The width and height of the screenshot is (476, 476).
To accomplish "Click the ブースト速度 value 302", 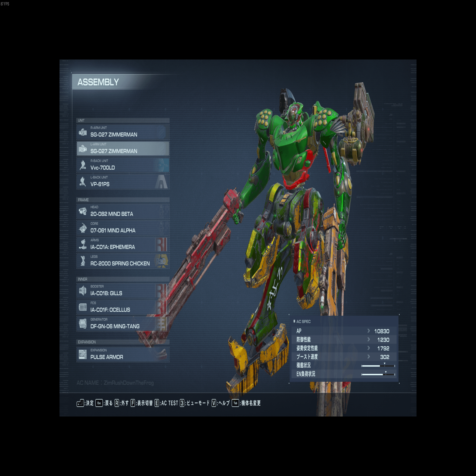I will pos(385,357).
